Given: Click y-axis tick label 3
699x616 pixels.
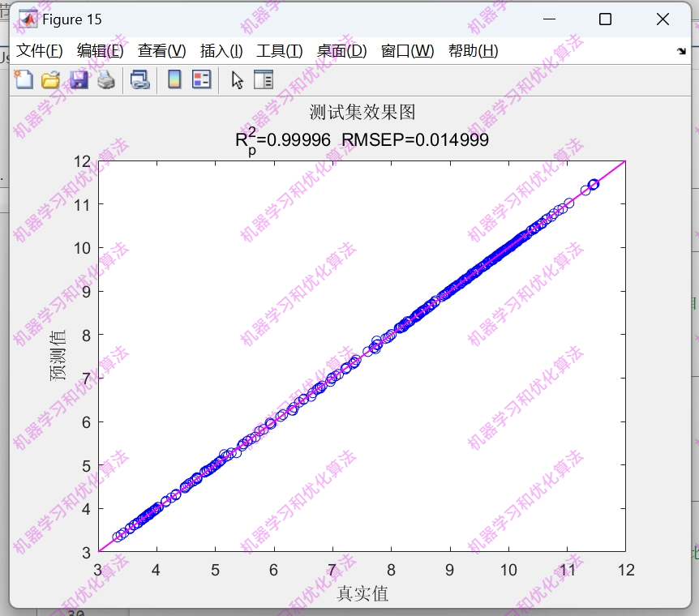Looking at the screenshot, I should (x=87, y=553).
